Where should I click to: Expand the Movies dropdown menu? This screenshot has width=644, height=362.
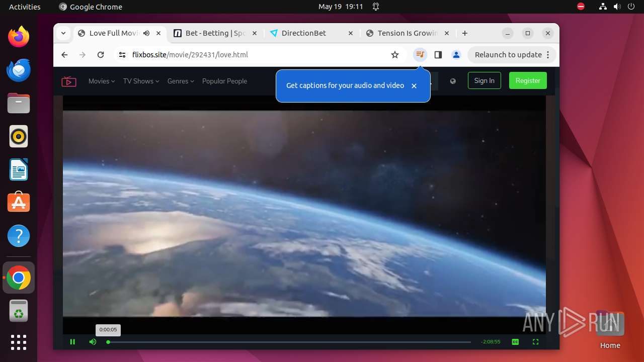(102, 81)
